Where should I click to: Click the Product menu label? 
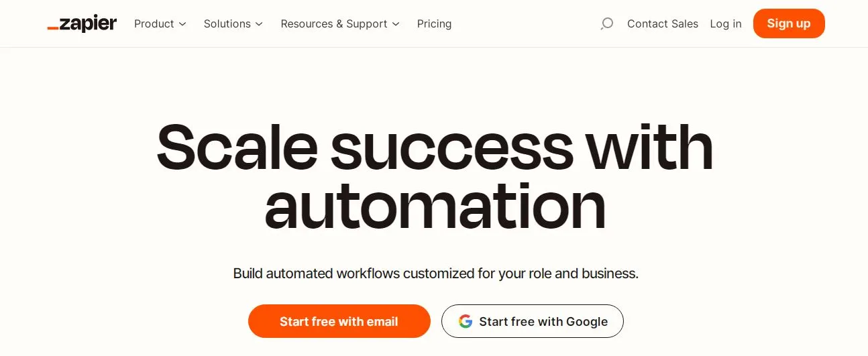pos(154,23)
